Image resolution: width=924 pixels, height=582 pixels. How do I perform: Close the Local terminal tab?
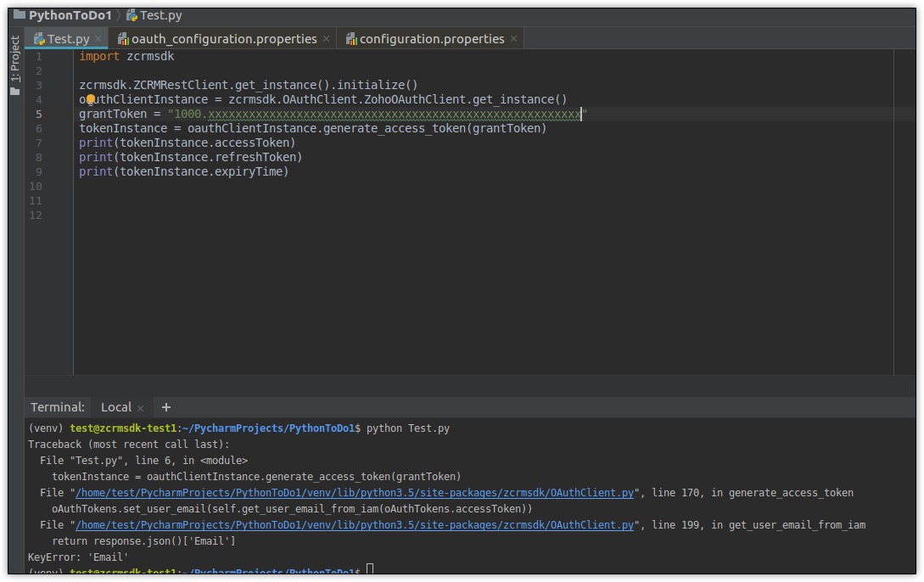coord(140,407)
